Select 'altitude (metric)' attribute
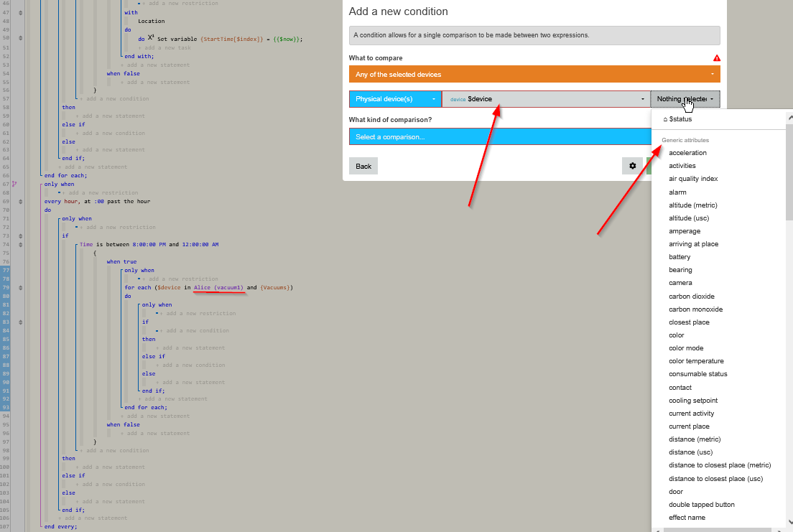This screenshot has height=532, width=793. pyautogui.click(x=693, y=205)
